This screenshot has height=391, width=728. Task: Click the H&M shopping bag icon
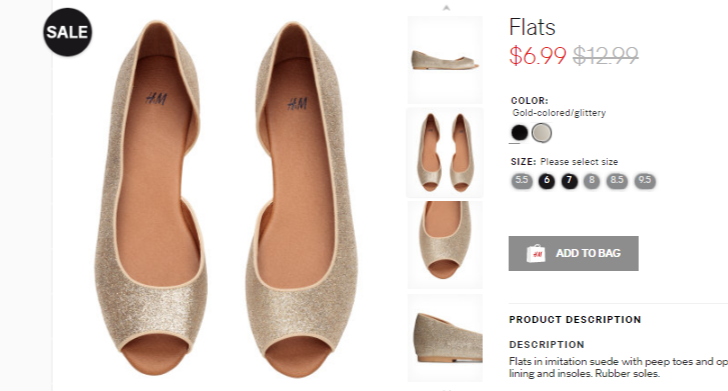tap(535, 254)
